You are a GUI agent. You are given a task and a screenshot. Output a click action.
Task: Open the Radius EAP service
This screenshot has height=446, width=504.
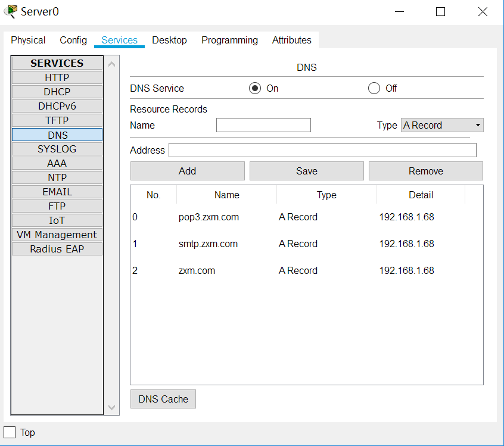[57, 249]
